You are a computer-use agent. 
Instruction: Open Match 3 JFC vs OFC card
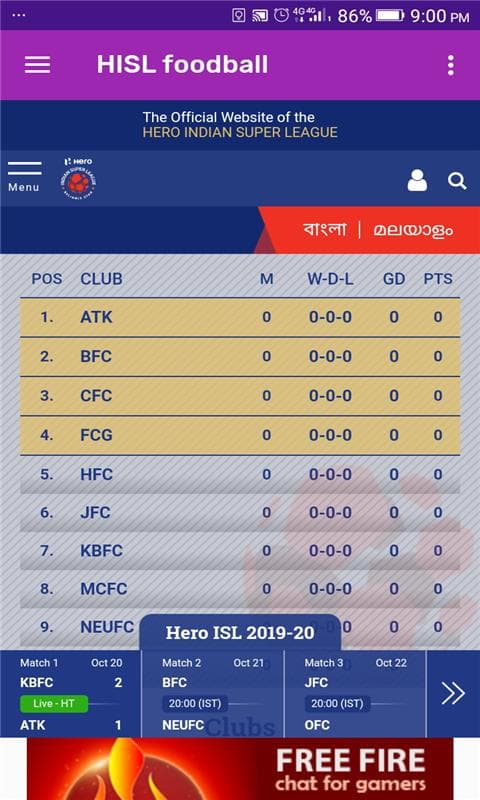[355, 694]
